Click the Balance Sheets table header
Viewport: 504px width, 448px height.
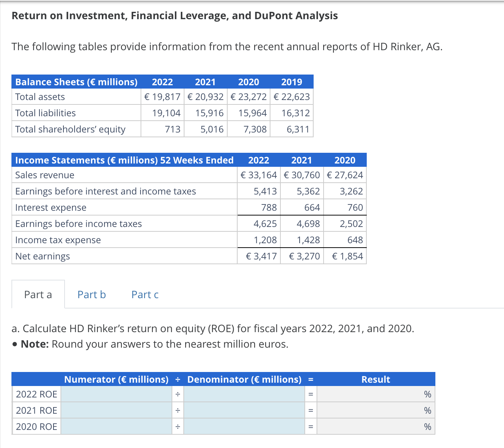(x=76, y=82)
